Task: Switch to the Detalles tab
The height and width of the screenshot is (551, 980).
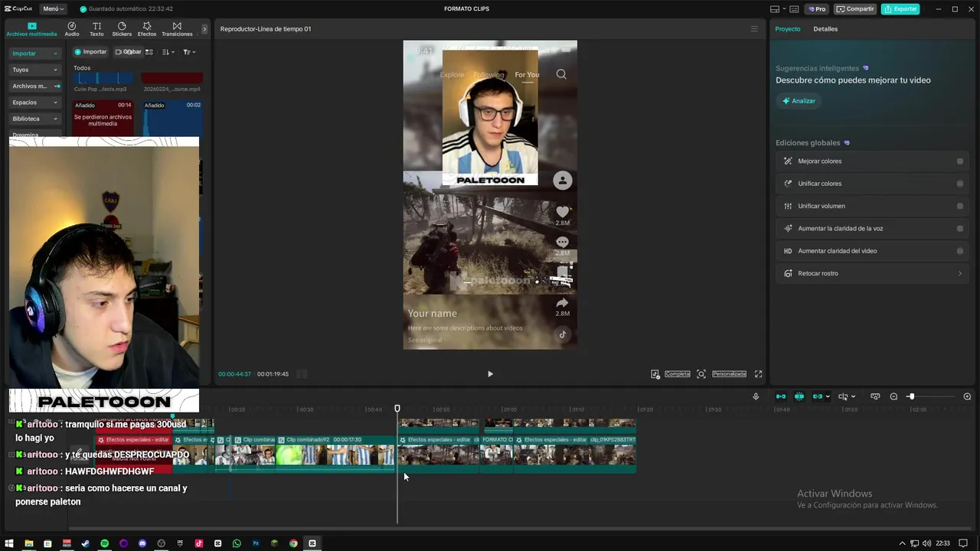Action: click(825, 29)
